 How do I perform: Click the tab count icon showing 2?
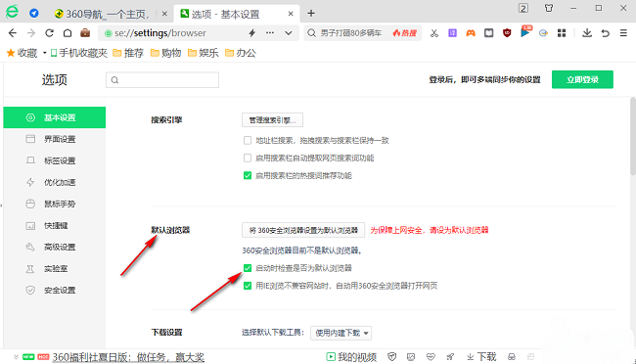tap(523, 8)
